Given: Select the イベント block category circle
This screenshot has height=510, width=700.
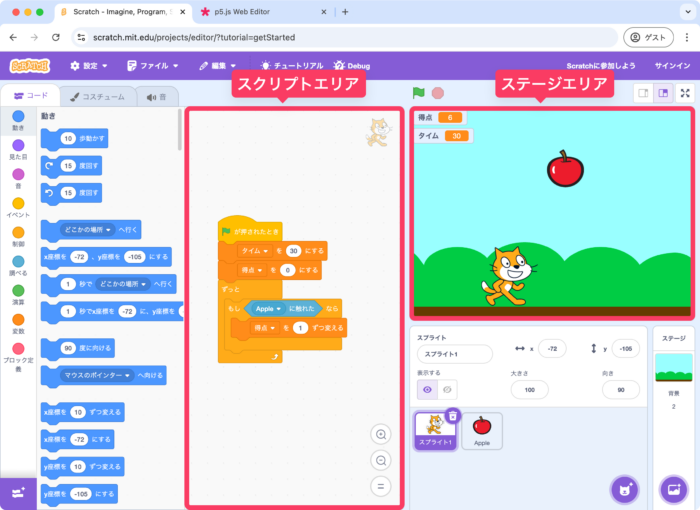Looking at the screenshot, I should 18,204.
